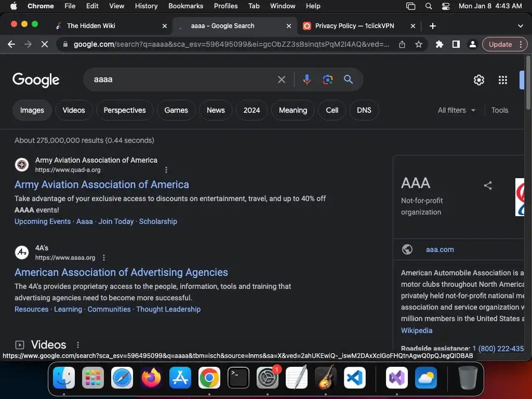Open Terminal from the dock
Image resolution: width=532 pixels, height=399 pixels.
pyautogui.click(x=238, y=378)
